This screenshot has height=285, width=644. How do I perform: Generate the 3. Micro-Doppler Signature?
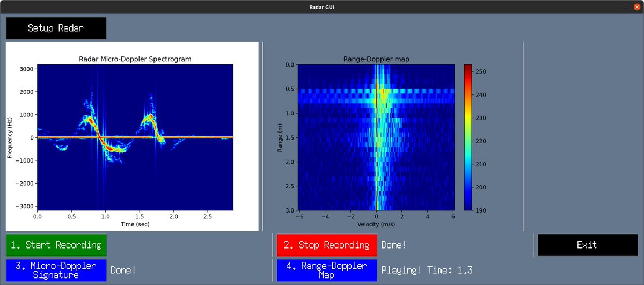(x=56, y=270)
